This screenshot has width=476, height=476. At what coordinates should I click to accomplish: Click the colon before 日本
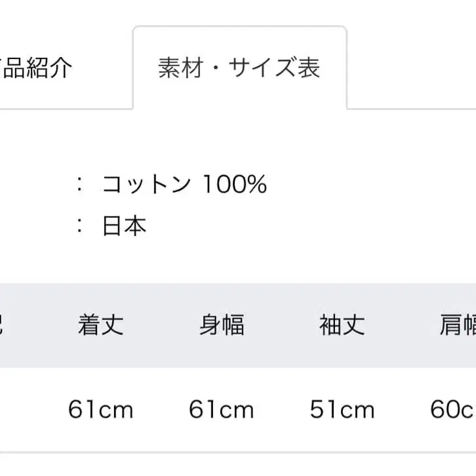[80, 226]
